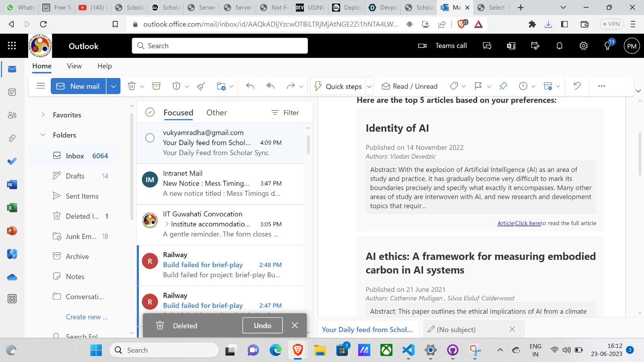This screenshot has height=362, width=644.
Task: Click the Snooze clock icon
Action: point(523,86)
